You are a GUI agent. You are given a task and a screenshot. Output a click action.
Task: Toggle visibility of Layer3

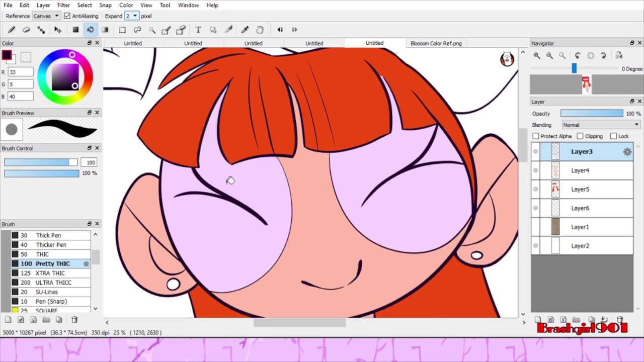tap(535, 152)
